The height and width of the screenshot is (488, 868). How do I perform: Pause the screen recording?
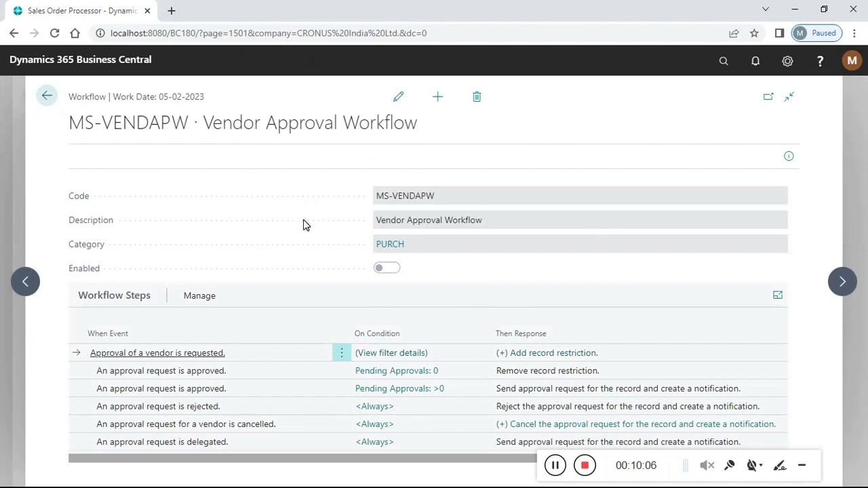pos(555,465)
